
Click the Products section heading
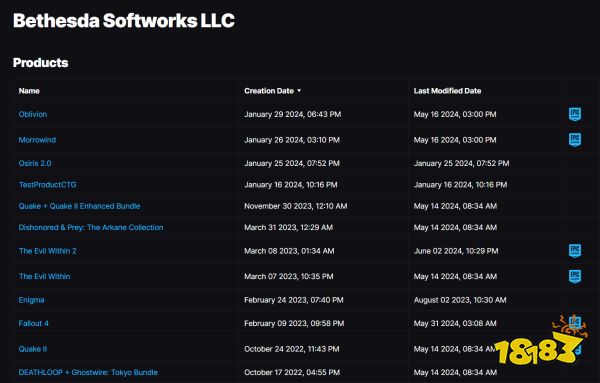click(x=41, y=62)
